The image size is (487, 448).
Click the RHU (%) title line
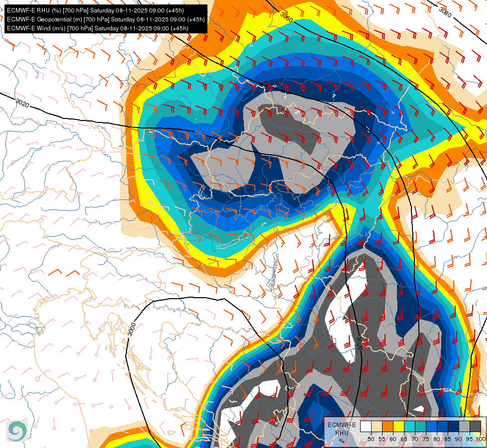[96, 10]
